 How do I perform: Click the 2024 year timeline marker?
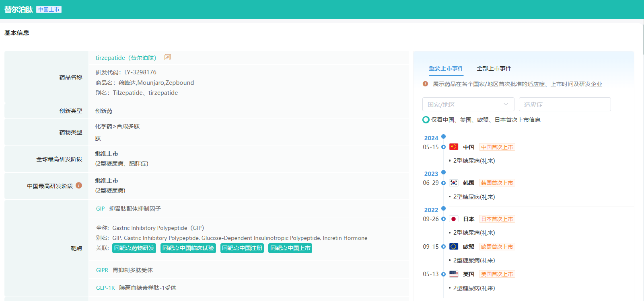[443, 137]
